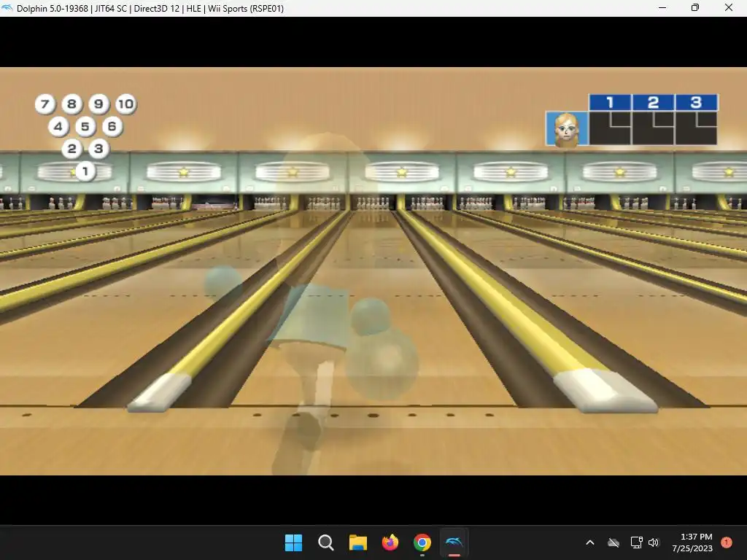This screenshot has width=747, height=560.
Task: Open the notification badge
Action: coord(727,542)
